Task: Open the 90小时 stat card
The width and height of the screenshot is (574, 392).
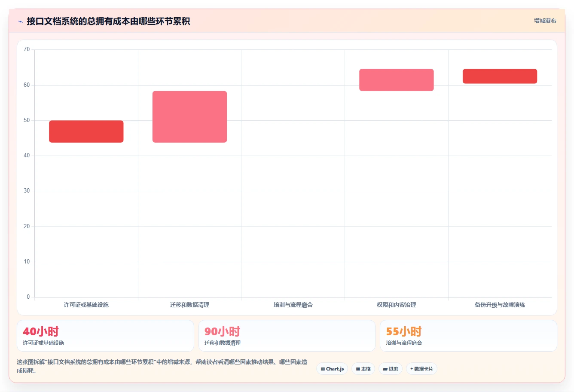Action: (287, 336)
